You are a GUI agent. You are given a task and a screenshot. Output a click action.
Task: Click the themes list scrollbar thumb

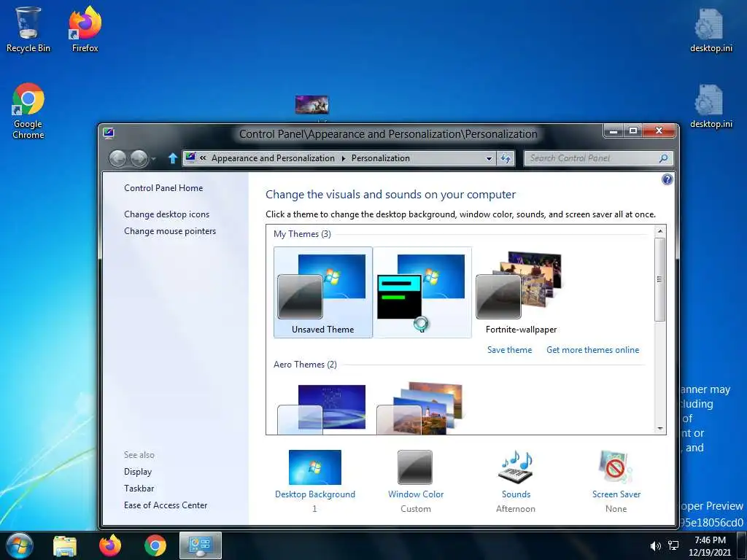coord(659,279)
